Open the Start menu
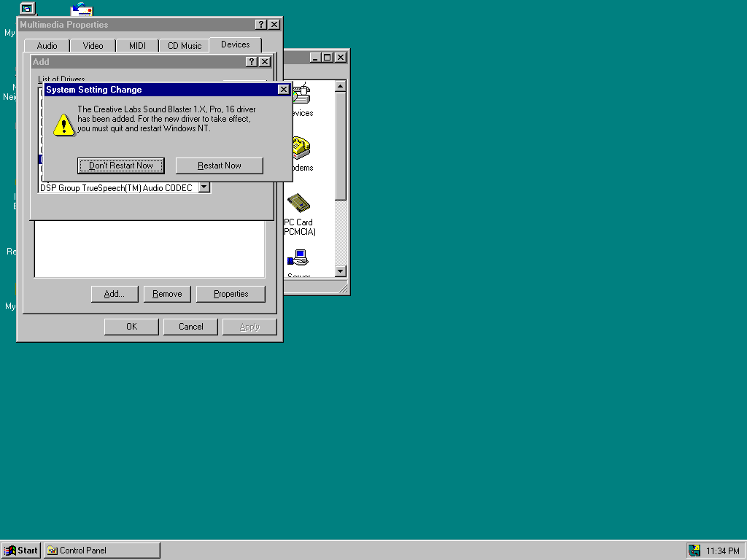This screenshot has width=747, height=560. click(x=21, y=551)
